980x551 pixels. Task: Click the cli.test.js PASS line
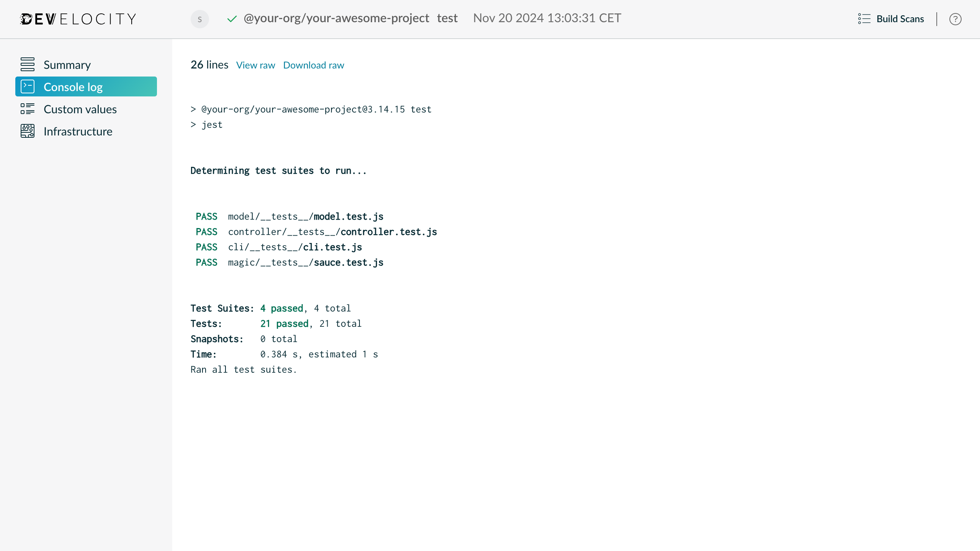pos(279,247)
